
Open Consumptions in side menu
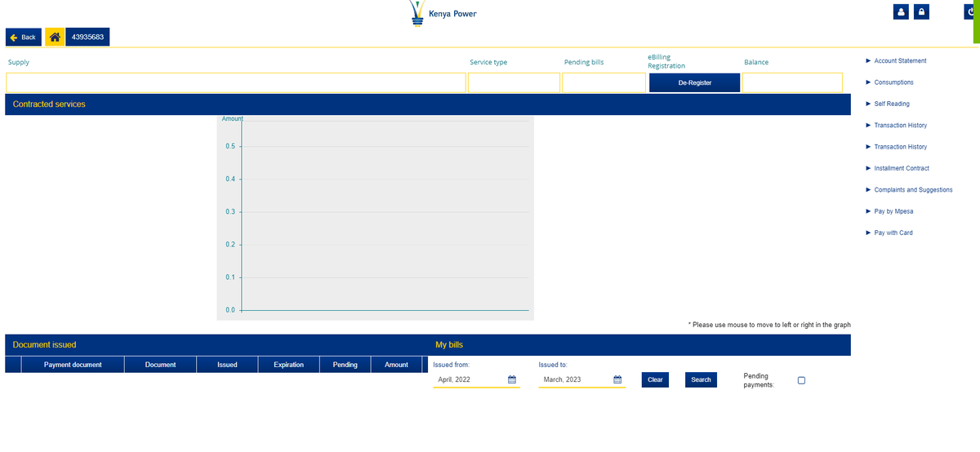click(x=893, y=82)
